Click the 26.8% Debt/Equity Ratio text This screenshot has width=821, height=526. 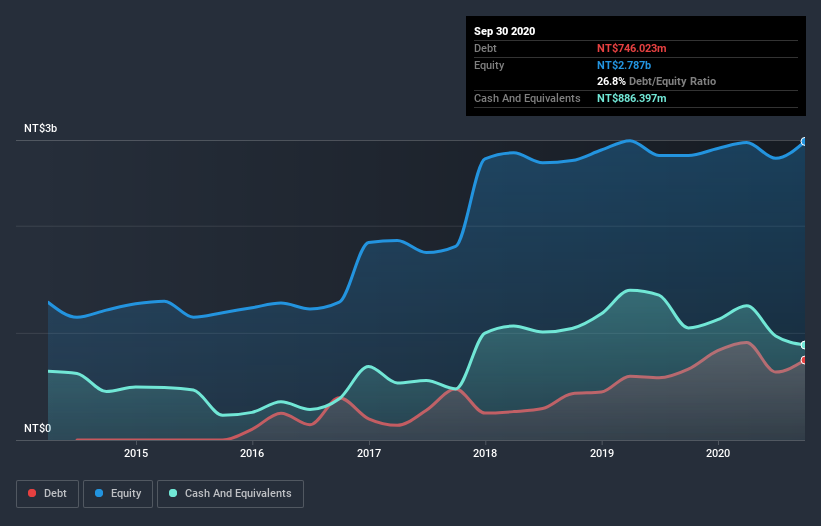coord(656,81)
